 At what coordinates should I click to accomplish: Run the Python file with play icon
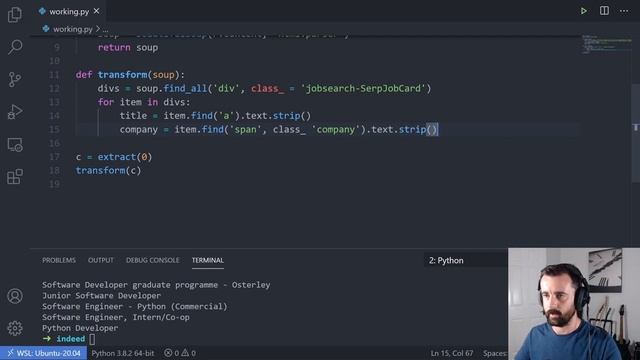click(x=584, y=11)
